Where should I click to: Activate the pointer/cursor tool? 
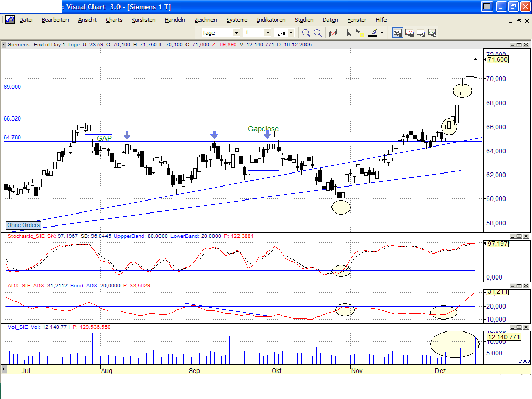point(349,33)
